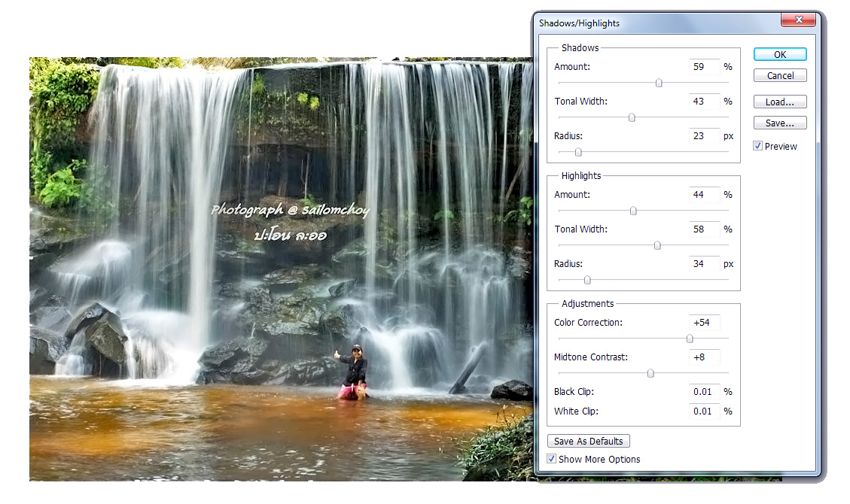The width and height of the screenshot is (850, 504).
Task: Click the Midtone Contrast slider handle
Action: 650,373
